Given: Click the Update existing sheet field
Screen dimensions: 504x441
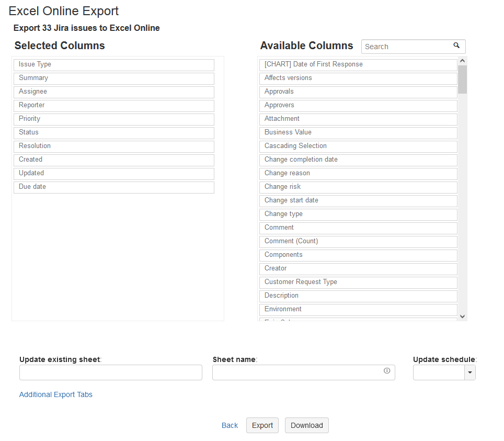Looking at the screenshot, I should pos(111,372).
